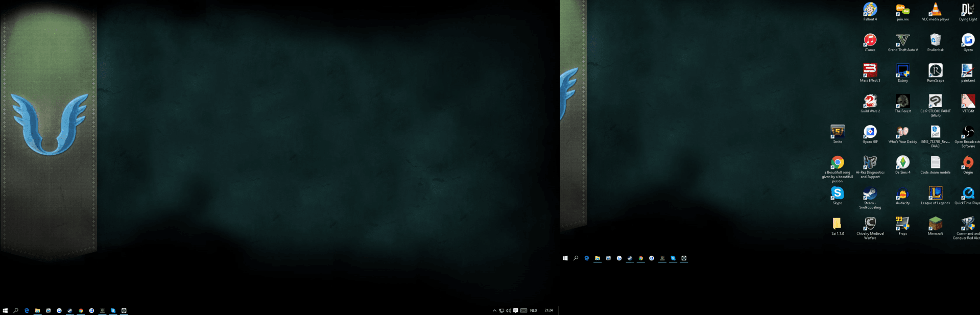The image size is (980, 315).
Task: Select the CLIP STUDIO PAINT icon
Action: pos(935,102)
